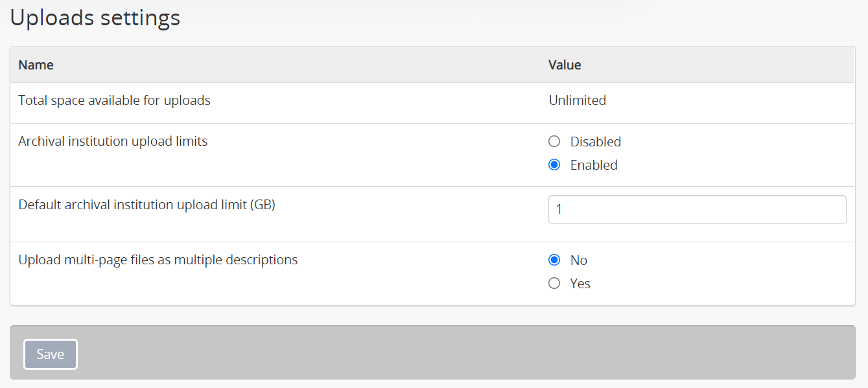Choose the No radio button for multi-page files
Screen dimensions: 868x388
point(554,260)
